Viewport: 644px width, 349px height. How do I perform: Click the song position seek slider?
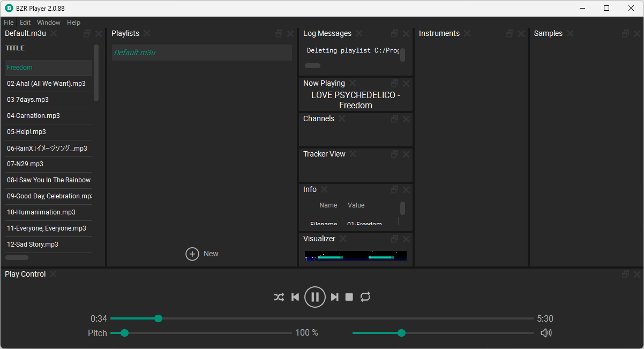[321, 318]
